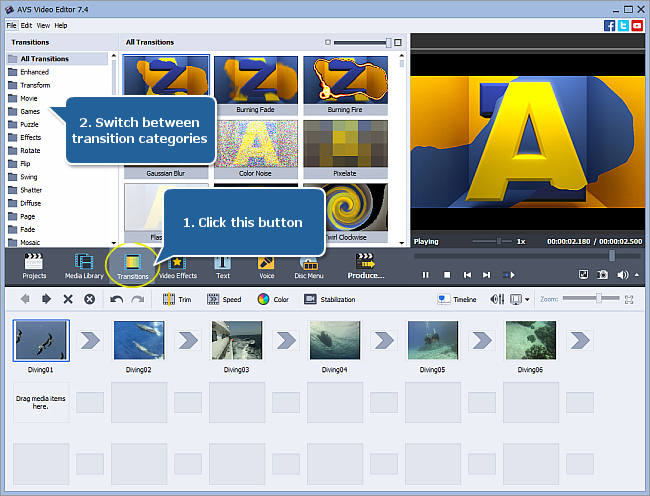This screenshot has height=496, width=650.
Task: Move selected item left on storyboard
Action: (25, 299)
